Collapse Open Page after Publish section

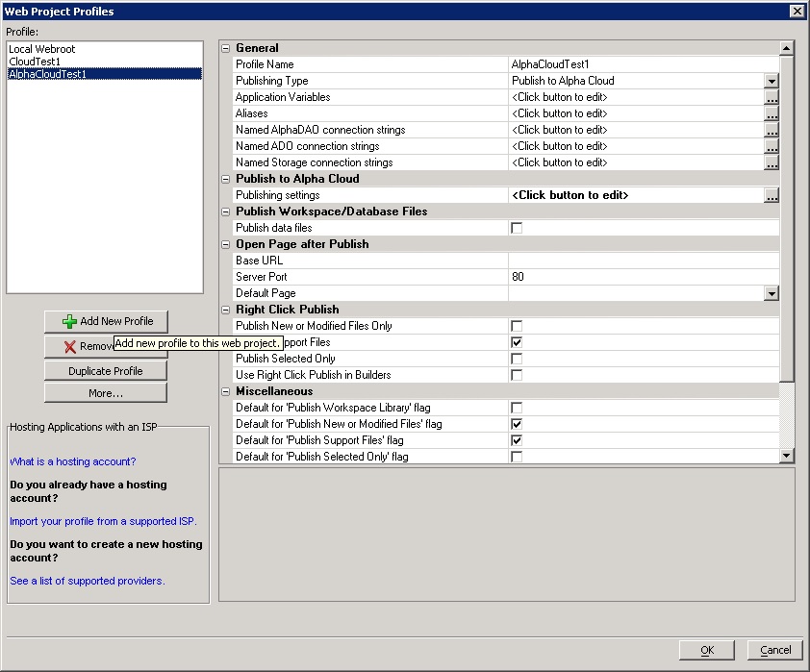click(226, 244)
